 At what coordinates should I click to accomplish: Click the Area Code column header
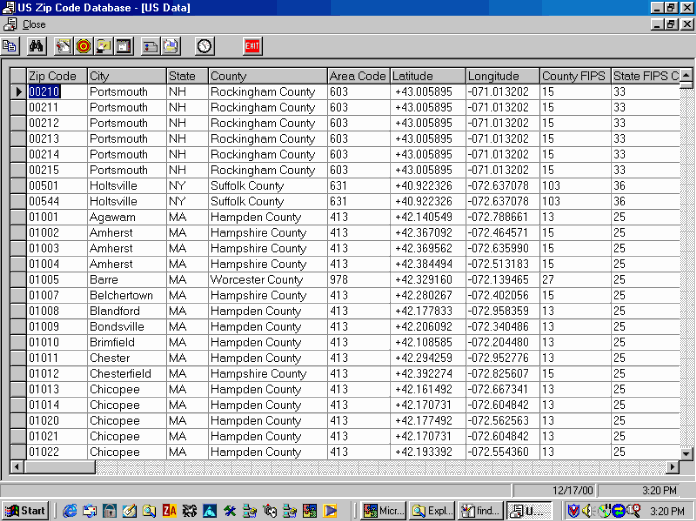[x=357, y=76]
